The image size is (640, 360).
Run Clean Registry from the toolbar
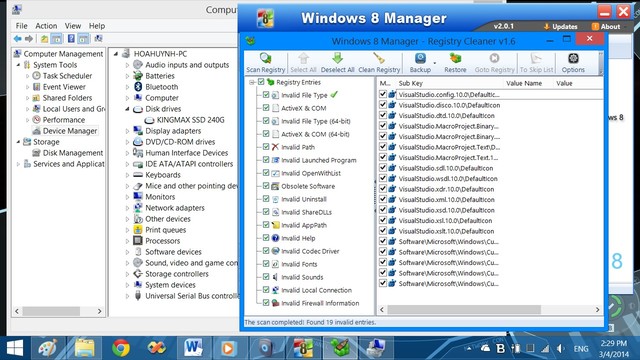click(379, 63)
